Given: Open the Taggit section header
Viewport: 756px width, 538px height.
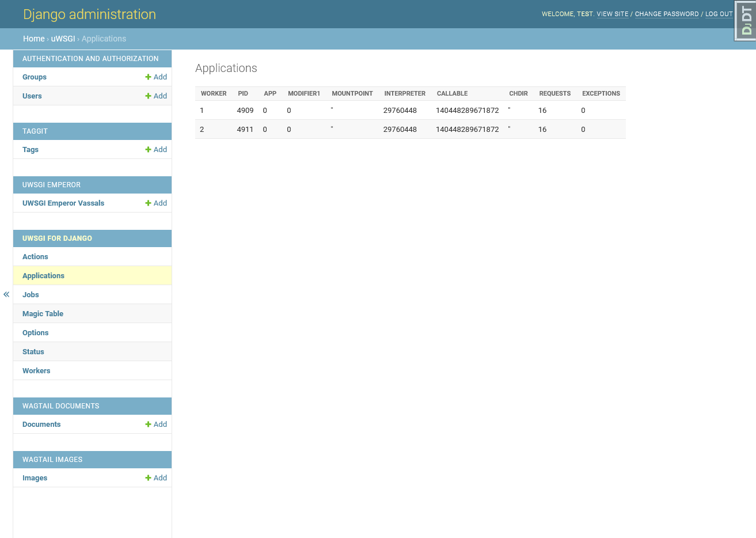Looking at the screenshot, I should pyautogui.click(x=35, y=131).
